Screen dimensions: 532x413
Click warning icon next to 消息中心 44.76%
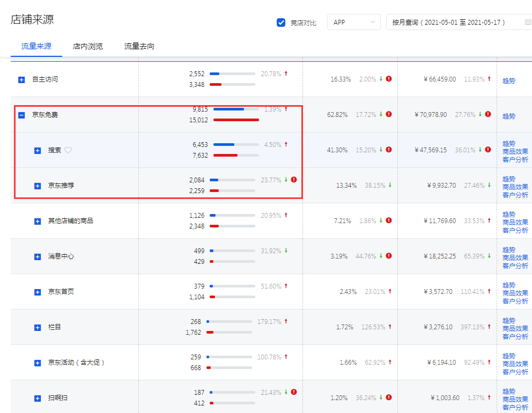point(389,255)
